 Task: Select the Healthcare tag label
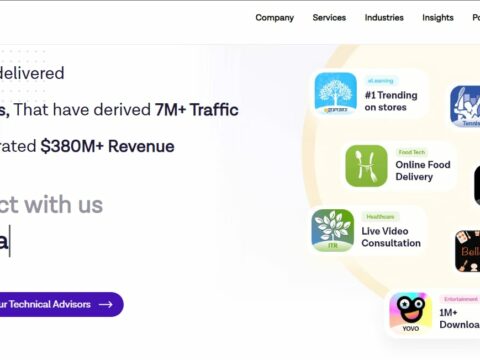380,217
